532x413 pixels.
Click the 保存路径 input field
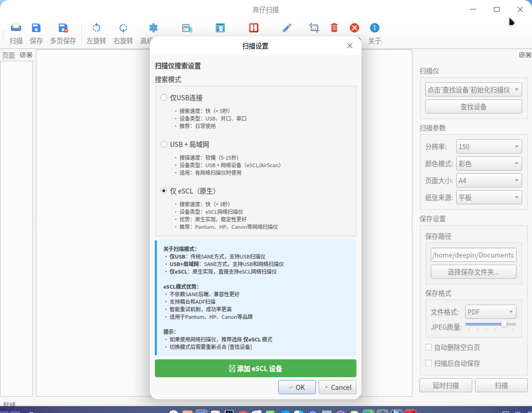point(474,255)
